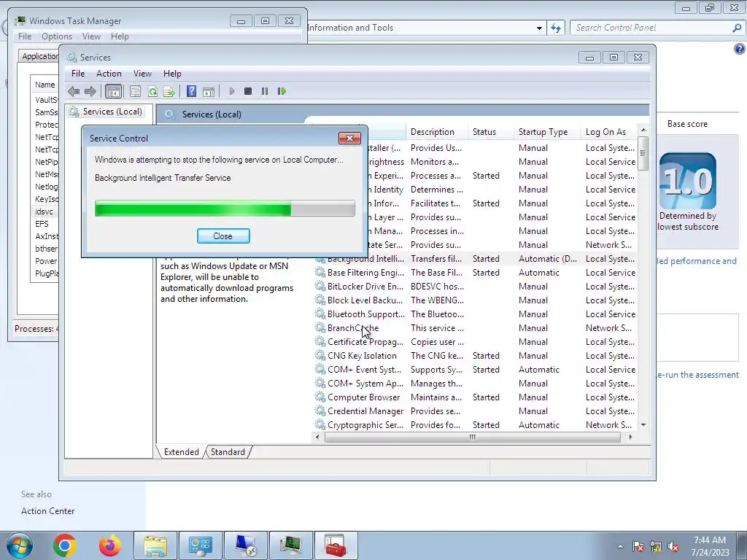Click the Re-run the assessment link
747x560 pixels.
coord(697,375)
